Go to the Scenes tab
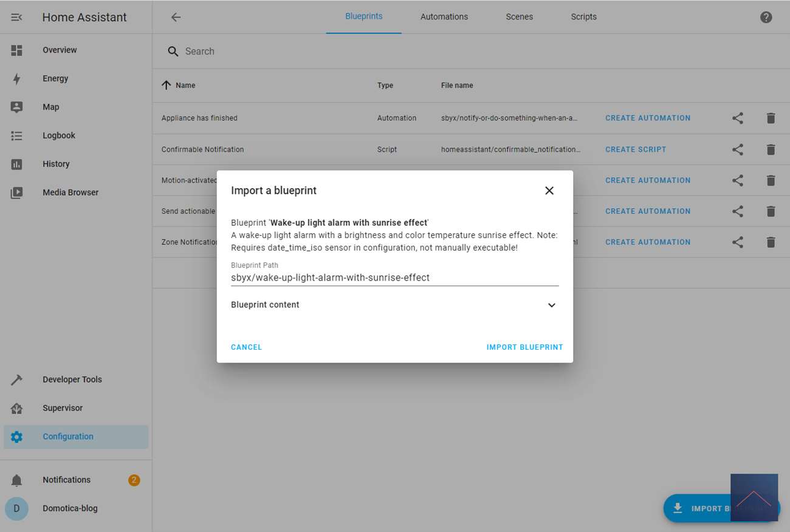790x532 pixels. 519,17
